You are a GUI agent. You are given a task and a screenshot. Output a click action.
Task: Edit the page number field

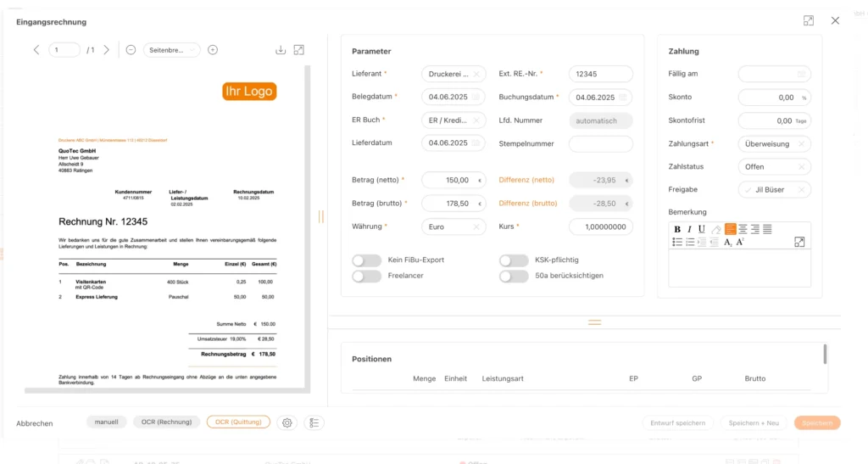64,50
